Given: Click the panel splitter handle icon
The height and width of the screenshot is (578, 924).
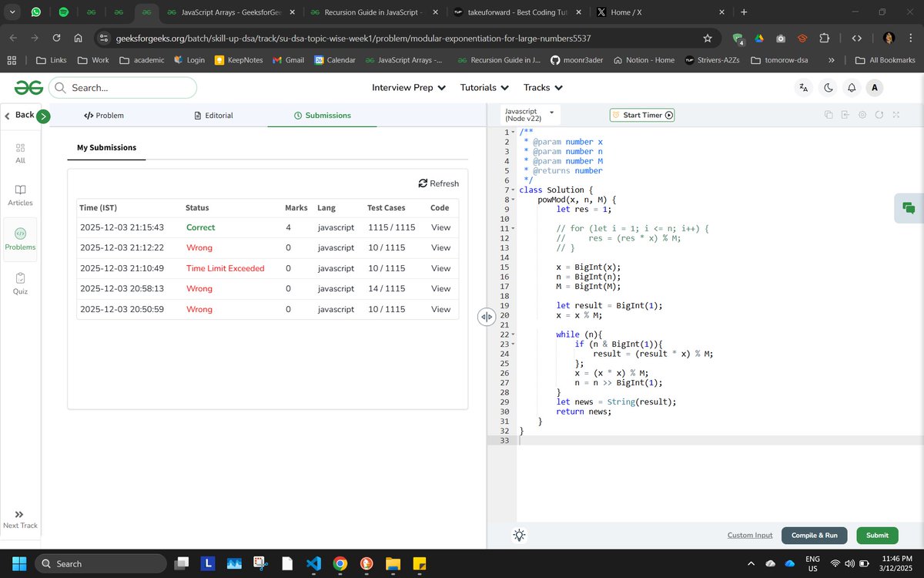Looking at the screenshot, I should pyautogui.click(x=487, y=317).
